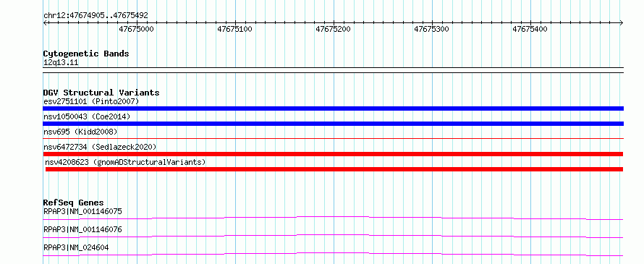Select nsv695 (Kidd2008) variant label
The width and height of the screenshot is (644, 264).
[80, 132]
